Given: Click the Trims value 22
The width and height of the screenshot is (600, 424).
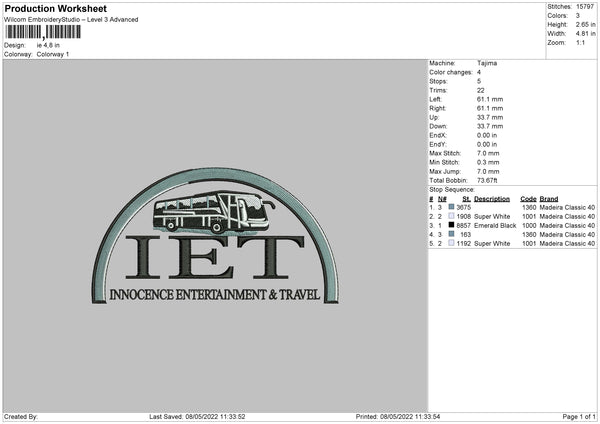Looking at the screenshot, I should pos(481,90).
